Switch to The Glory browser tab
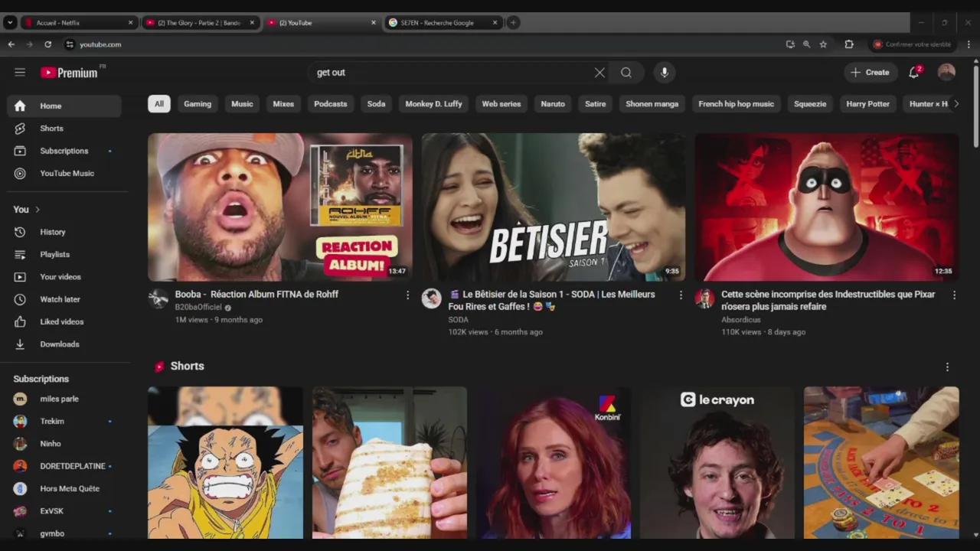The width and height of the screenshot is (980, 551). click(x=201, y=23)
